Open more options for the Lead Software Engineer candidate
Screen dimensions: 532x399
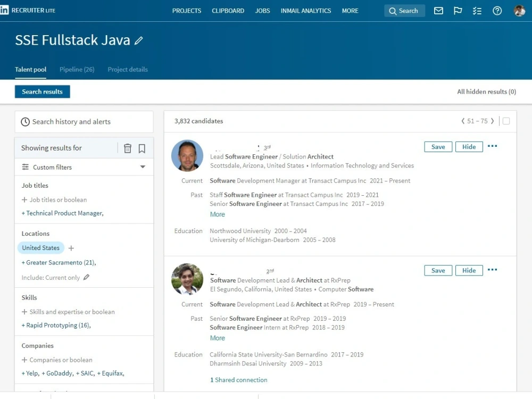pyautogui.click(x=492, y=146)
